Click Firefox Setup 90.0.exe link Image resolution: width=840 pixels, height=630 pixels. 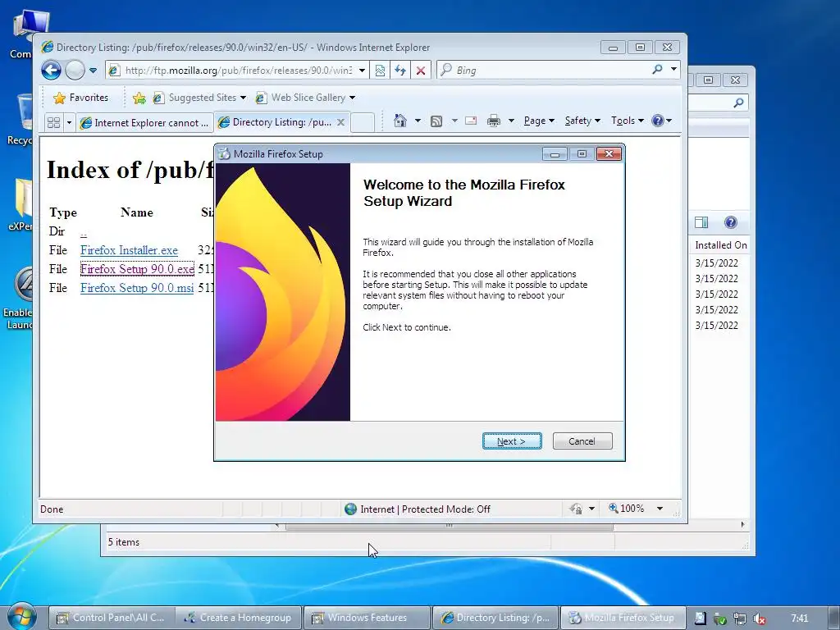coord(137,269)
